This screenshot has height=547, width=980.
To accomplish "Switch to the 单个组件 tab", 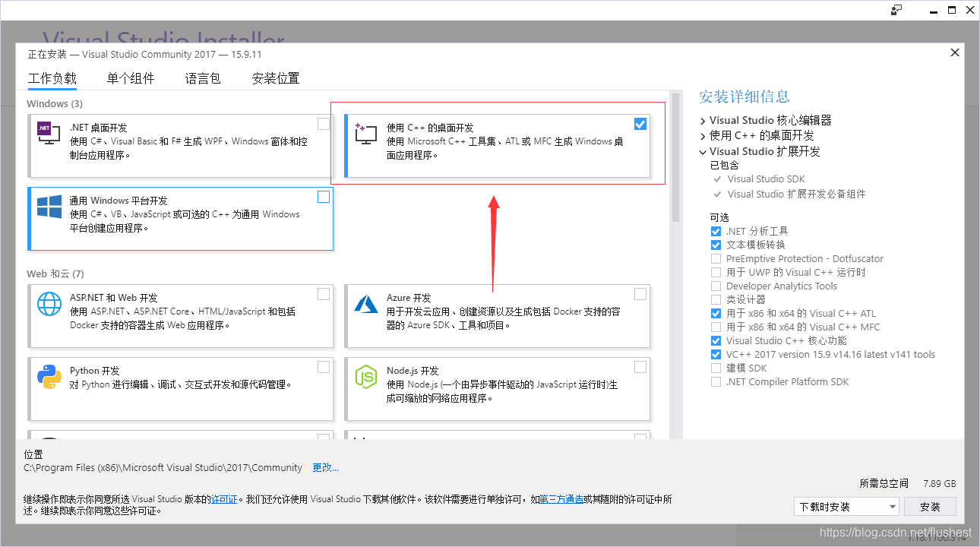I will point(131,78).
